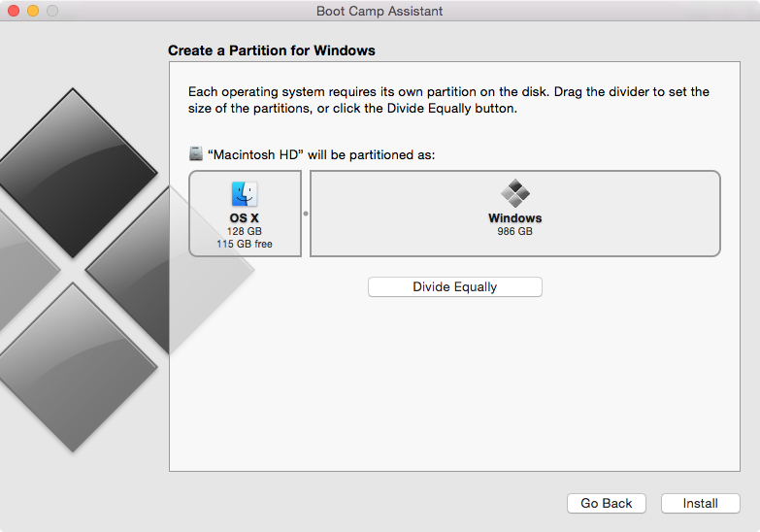Click the '“Macintosh HD” will be partitioned as:' text
The image size is (760, 532).
click(x=321, y=154)
